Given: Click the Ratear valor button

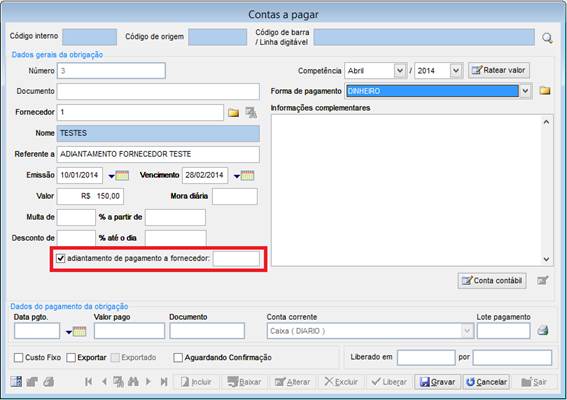Looking at the screenshot, I should [499, 70].
